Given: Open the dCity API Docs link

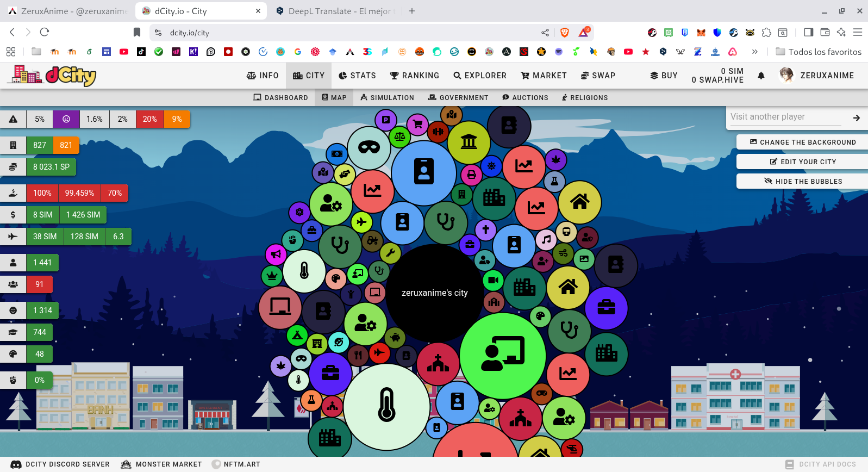Looking at the screenshot, I should click(821, 464).
